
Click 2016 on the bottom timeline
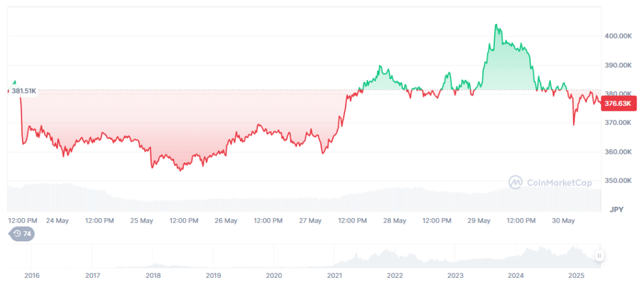pyautogui.click(x=31, y=275)
